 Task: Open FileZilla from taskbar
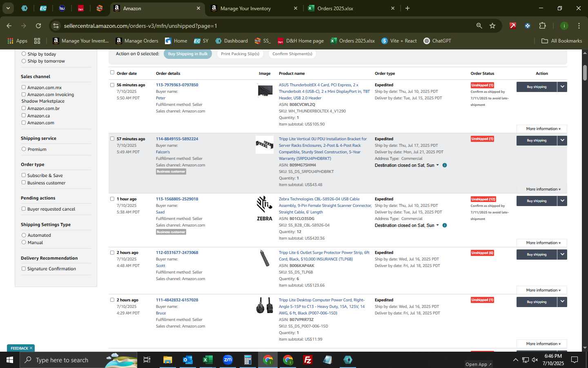point(308,360)
